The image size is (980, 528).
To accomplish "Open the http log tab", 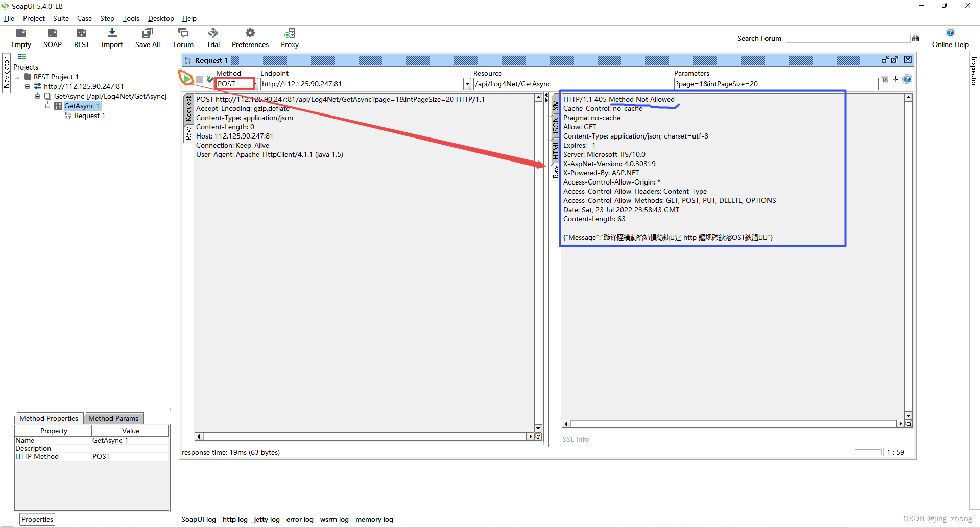I will coord(235,519).
